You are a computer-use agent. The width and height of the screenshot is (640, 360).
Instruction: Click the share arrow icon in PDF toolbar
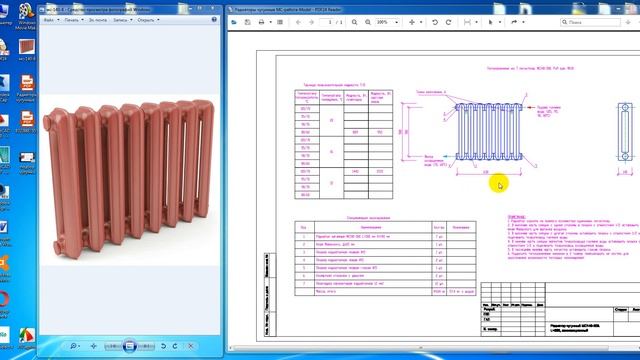click(x=514, y=22)
